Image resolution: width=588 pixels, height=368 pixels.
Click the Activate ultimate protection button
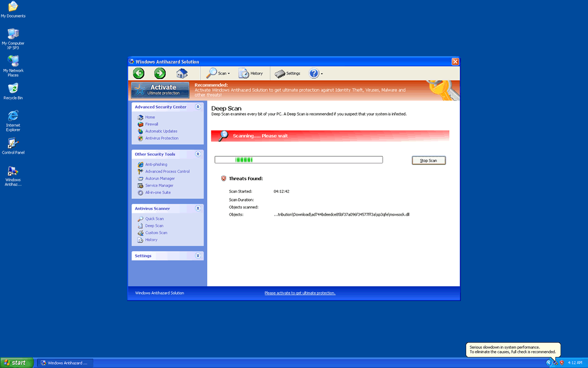click(x=161, y=89)
